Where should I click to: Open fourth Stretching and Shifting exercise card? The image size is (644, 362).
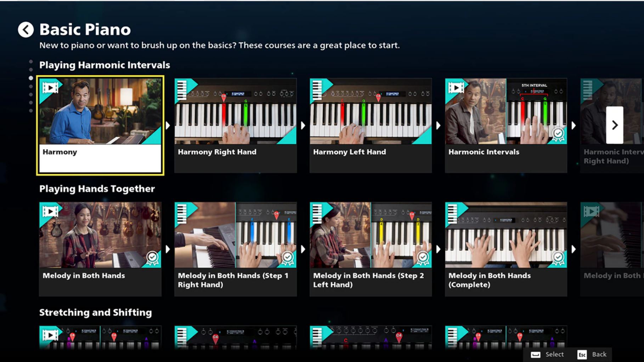[x=506, y=338]
